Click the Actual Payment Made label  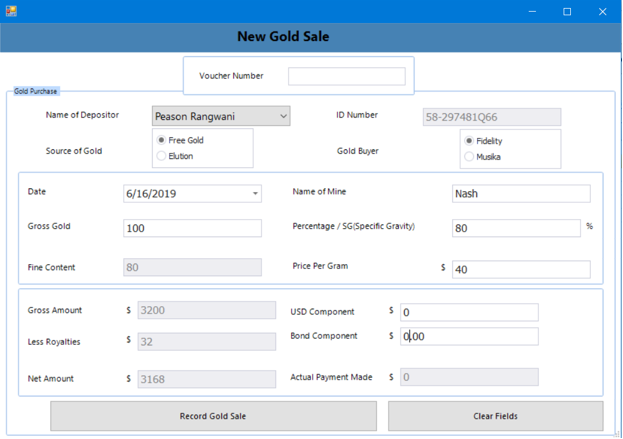[x=331, y=377]
